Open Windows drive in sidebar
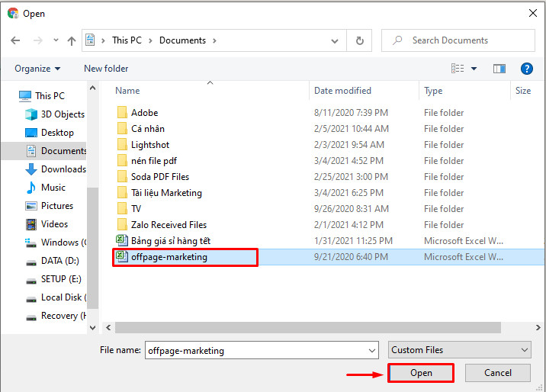 point(56,243)
